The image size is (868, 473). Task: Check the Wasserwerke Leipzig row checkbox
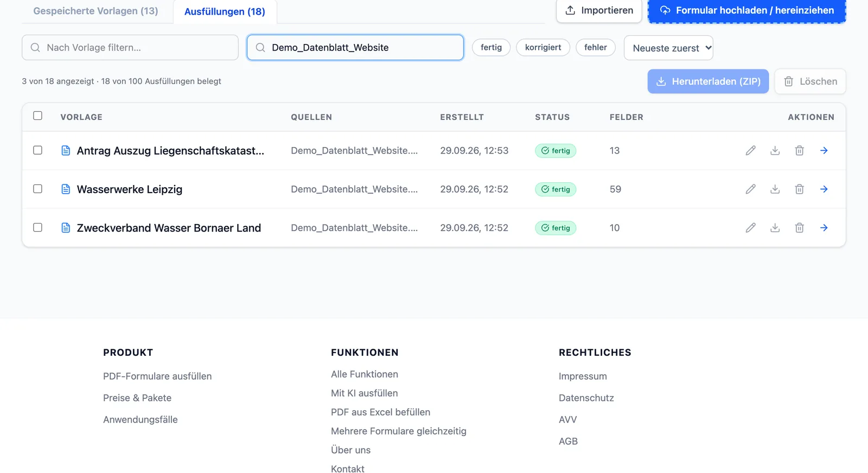pos(37,189)
